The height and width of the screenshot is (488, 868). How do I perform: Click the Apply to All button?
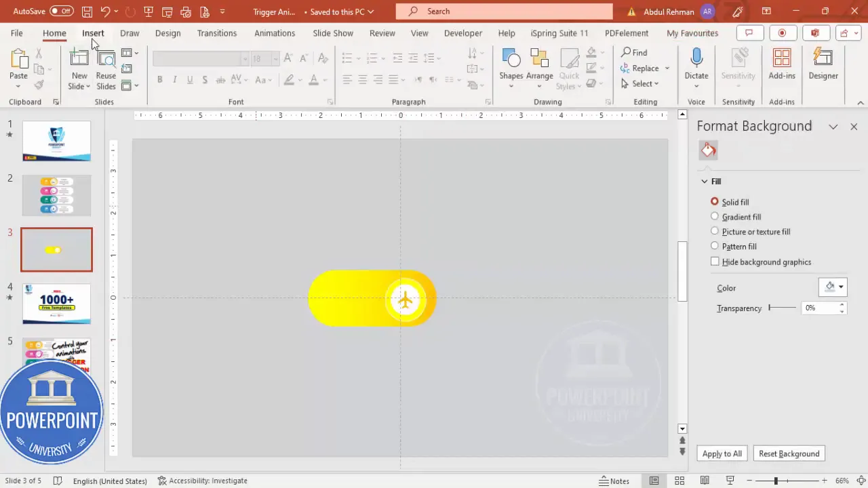click(722, 454)
